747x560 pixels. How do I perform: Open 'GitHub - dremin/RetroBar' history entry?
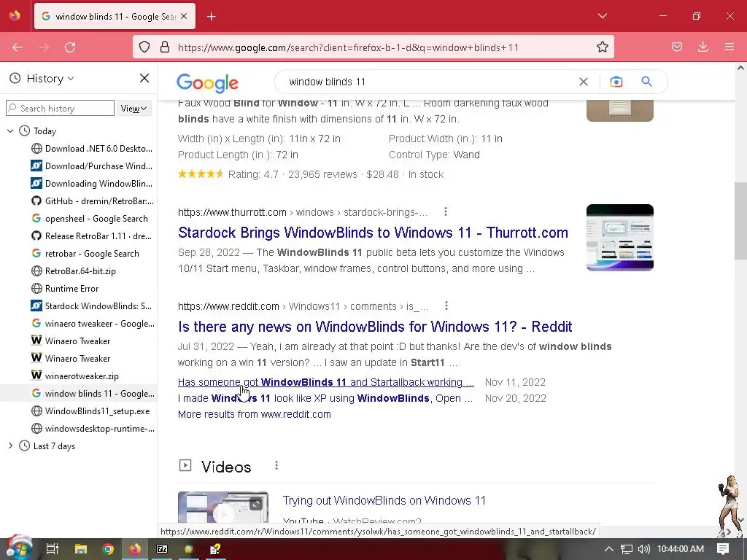click(x=92, y=201)
